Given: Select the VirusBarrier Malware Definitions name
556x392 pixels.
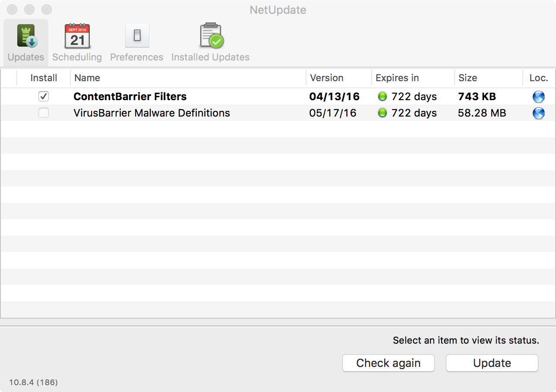Looking at the screenshot, I should click(152, 113).
